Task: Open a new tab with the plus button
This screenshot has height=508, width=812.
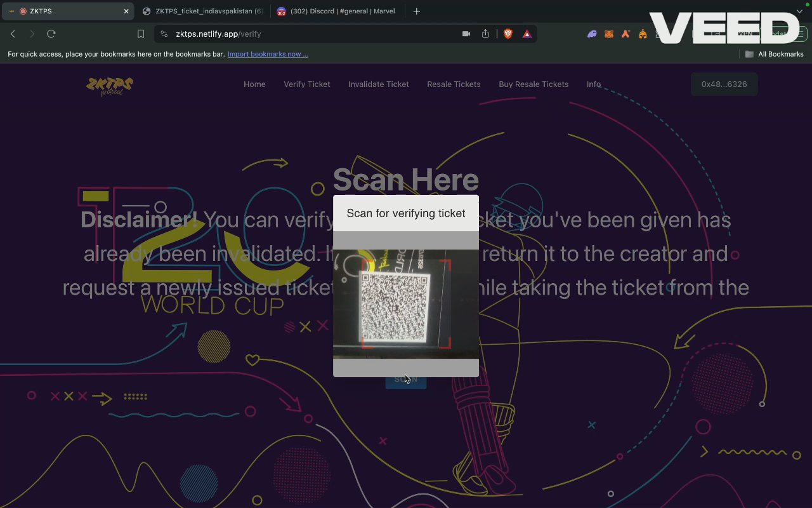Action: pyautogui.click(x=417, y=11)
